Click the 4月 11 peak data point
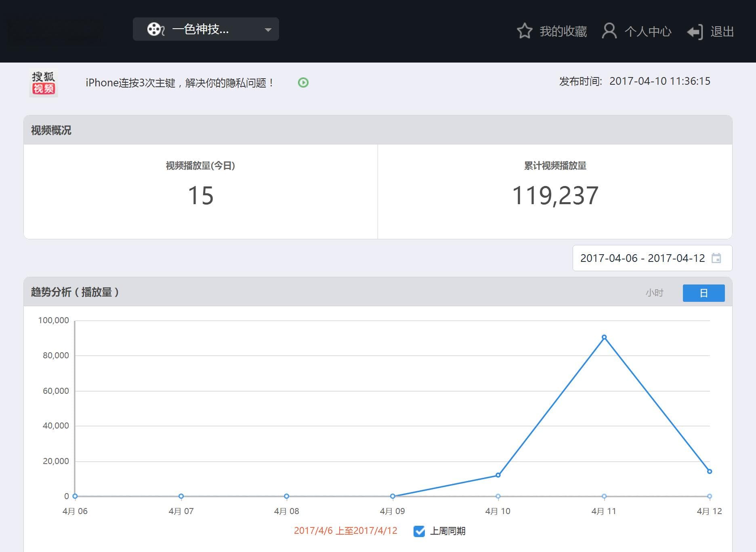The image size is (756, 552). [x=604, y=337]
